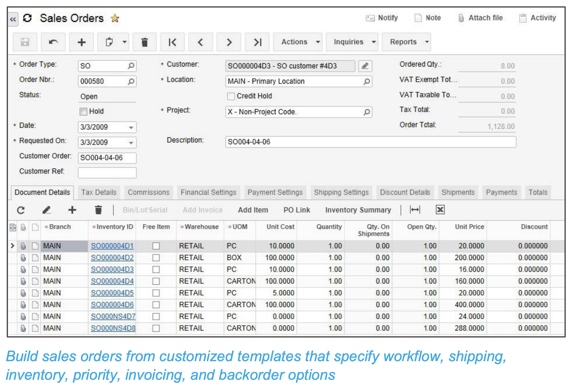
Task: Delete selected row with grid trash icon
Action: click(x=98, y=210)
